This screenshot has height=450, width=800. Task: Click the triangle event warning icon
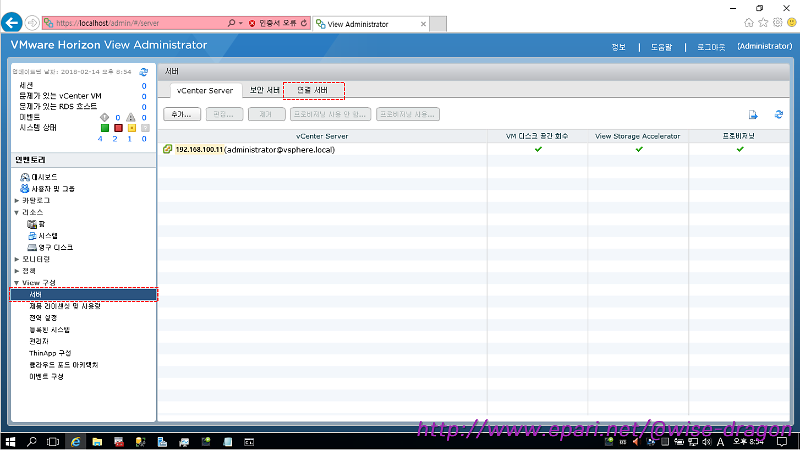[131, 117]
